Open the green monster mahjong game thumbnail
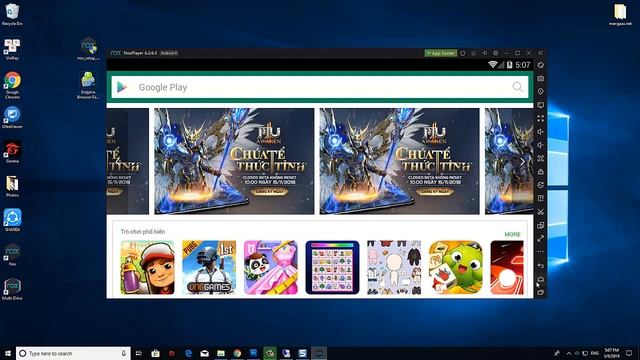This screenshot has height=360, width=640. [x=456, y=267]
